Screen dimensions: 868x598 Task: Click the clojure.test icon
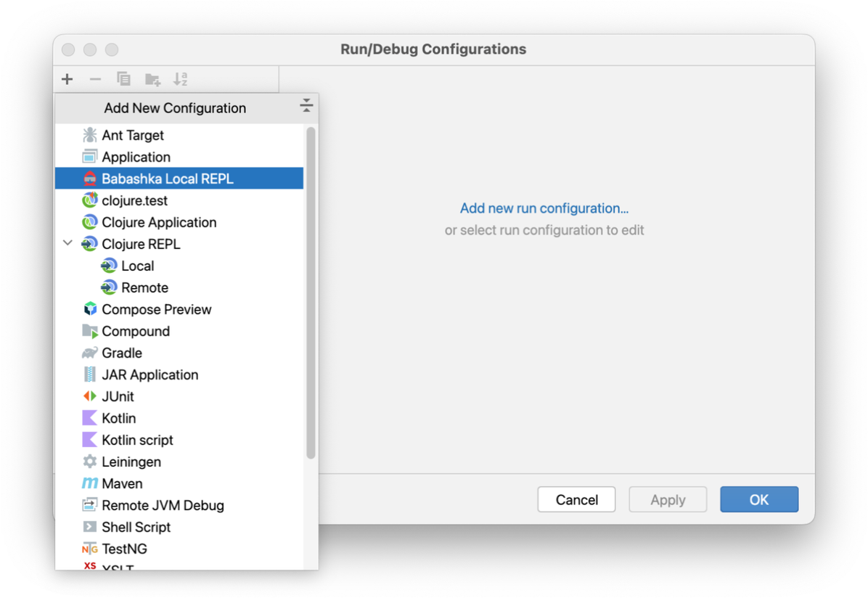pos(90,200)
